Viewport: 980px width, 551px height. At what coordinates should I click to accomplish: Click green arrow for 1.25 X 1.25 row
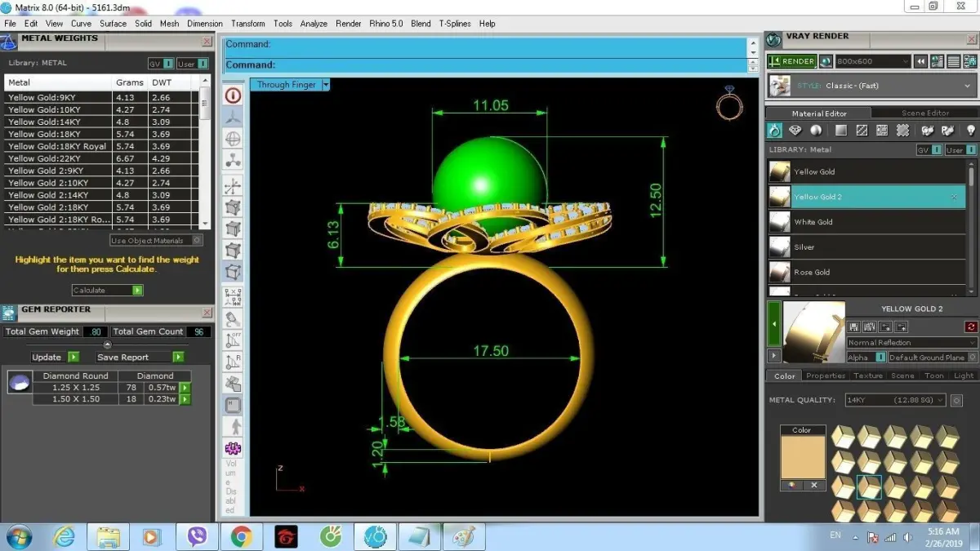[185, 388]
